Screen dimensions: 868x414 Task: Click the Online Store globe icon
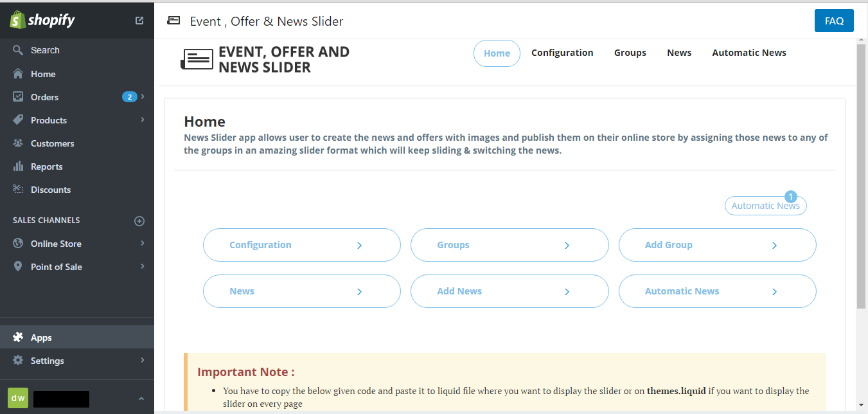[18, 244]
